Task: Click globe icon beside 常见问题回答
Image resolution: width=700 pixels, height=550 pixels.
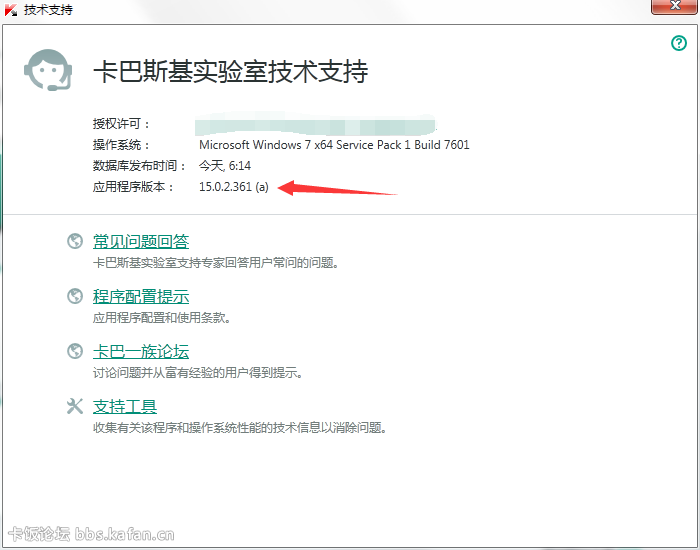Action: pos(75,241)
